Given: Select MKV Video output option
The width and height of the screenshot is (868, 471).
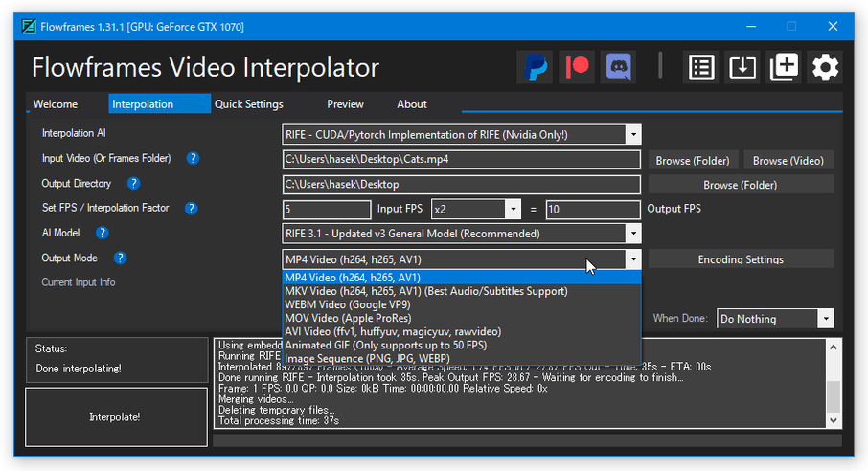Looking at the screenshot, I should [462, 291].
